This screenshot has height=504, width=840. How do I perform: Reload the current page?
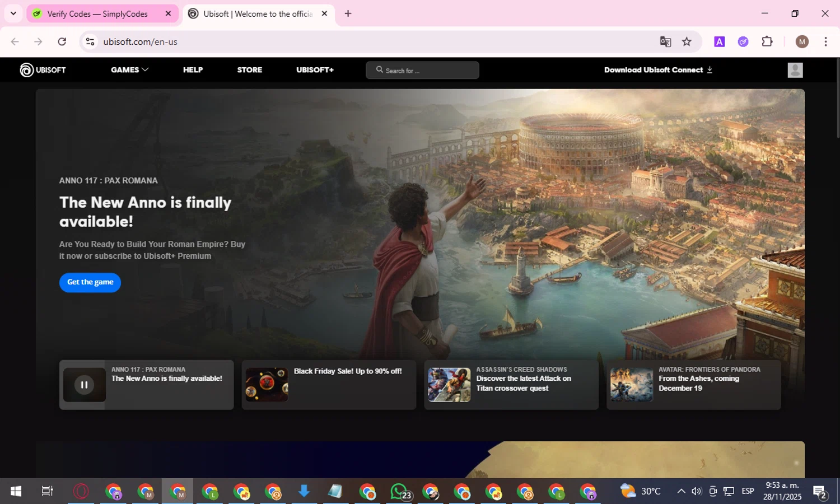(62, 42)
